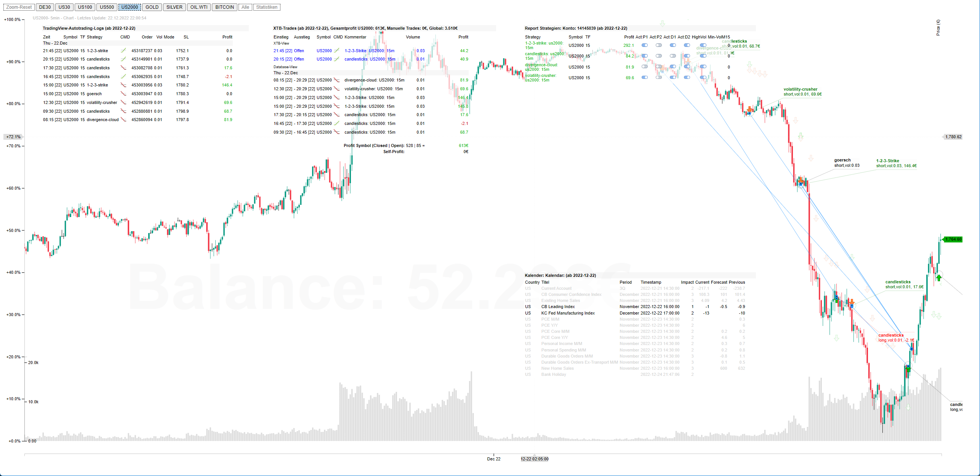
Task: Click CMD icon of open candlesticks XTB trade
Action: pyautogui.click(x=337, y=59)
